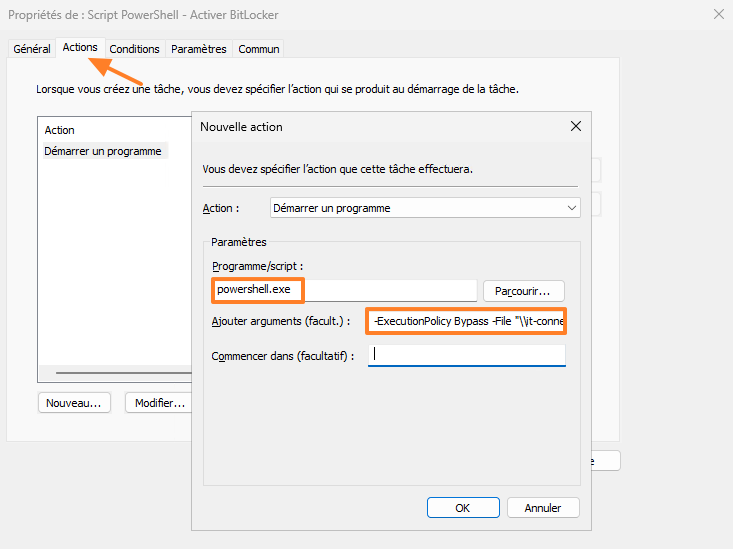Click the Nouveau button
The width and height of the screenshot is (733, 549).
pos(74,403)
